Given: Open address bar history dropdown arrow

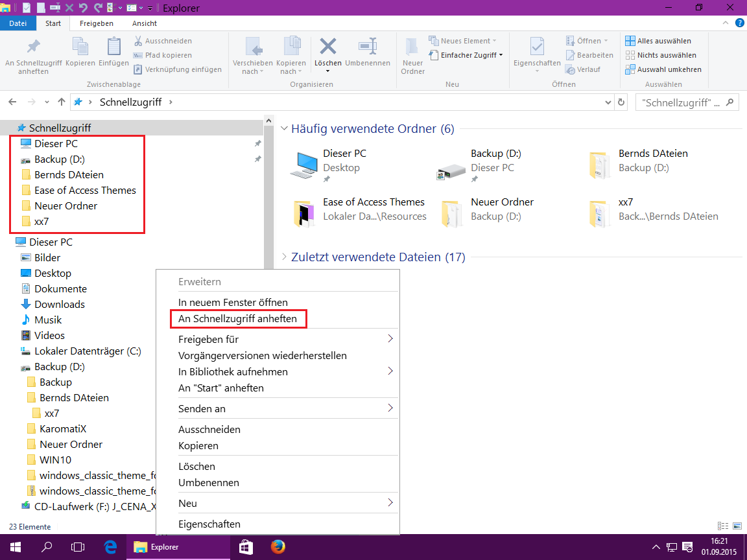Looking at the screenshot, I should tap(608, 102).
